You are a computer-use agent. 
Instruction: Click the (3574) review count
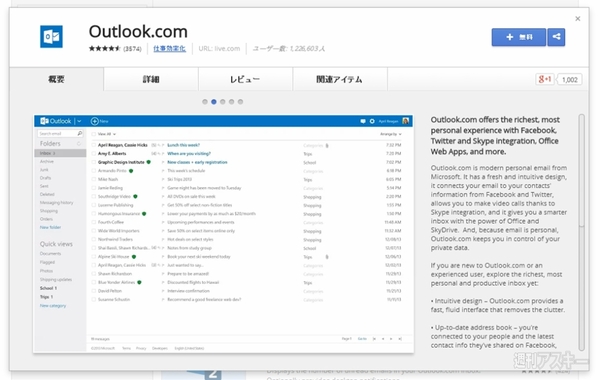pyautogui.click(x=132, y=49)
